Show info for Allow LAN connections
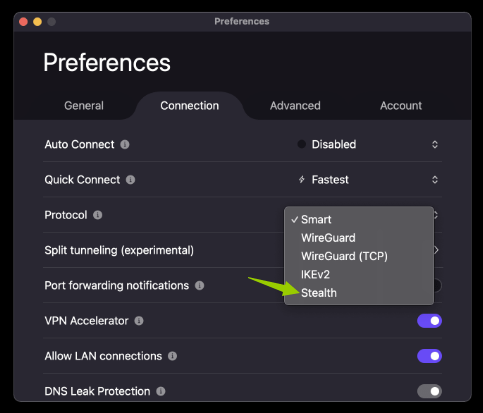Viewport: 483px width, 413px height. click(x=172, y=356)
